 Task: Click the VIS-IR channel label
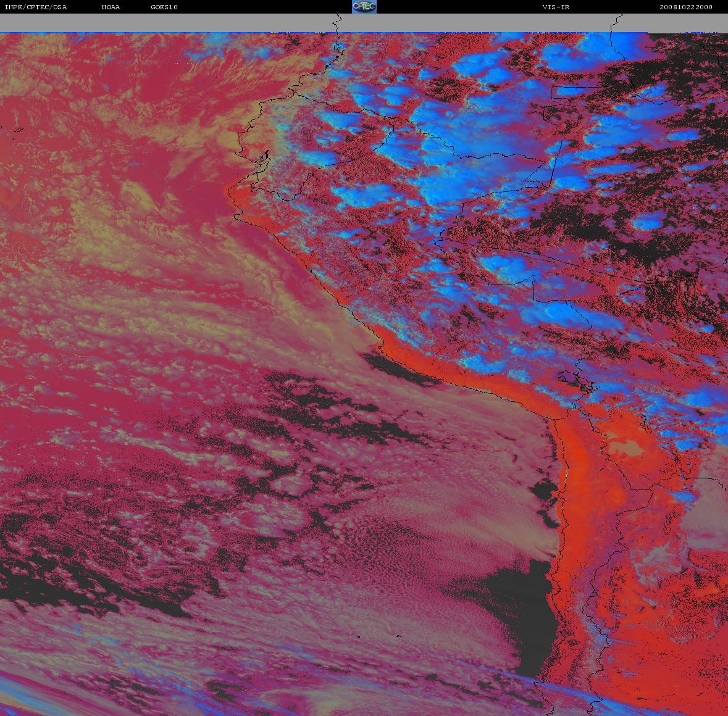(x=556, y=7)
